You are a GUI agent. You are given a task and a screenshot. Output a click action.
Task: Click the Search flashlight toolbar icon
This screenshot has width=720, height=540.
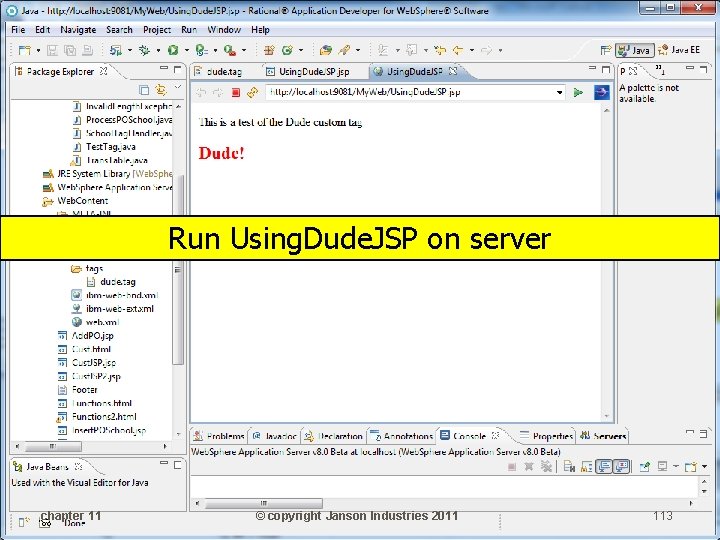click(x=344, y=50)
